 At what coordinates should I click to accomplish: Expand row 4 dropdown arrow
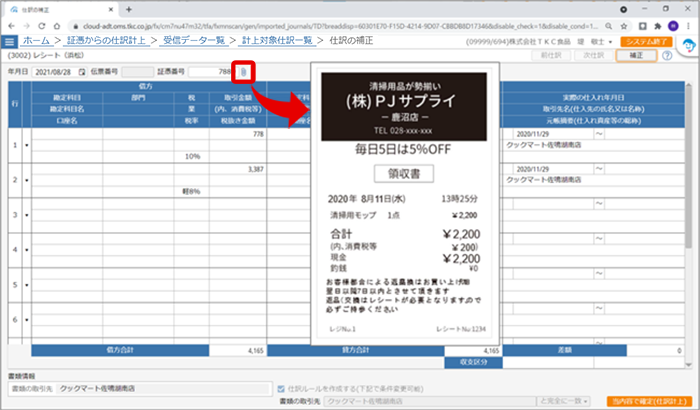[26, 250]
